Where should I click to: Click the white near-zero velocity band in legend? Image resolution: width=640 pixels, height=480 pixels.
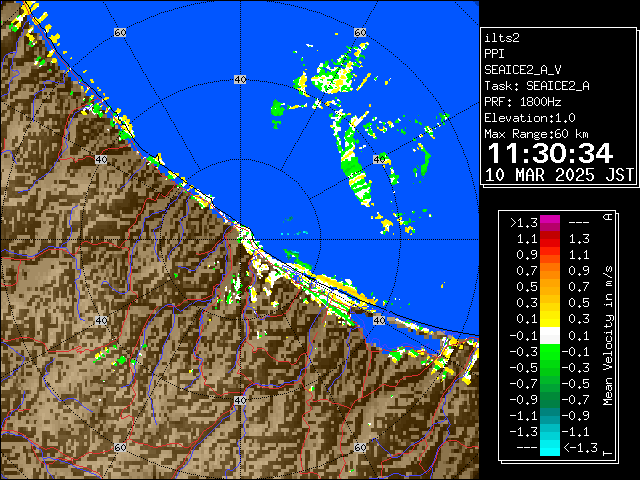[550, 336]
